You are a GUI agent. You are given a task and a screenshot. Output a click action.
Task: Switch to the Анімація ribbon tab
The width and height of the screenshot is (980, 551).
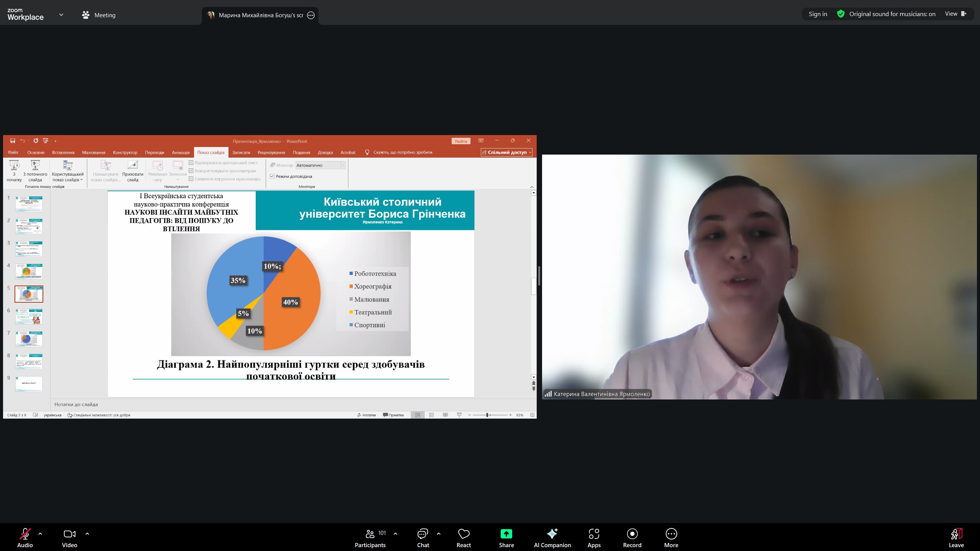coord(180,152)
